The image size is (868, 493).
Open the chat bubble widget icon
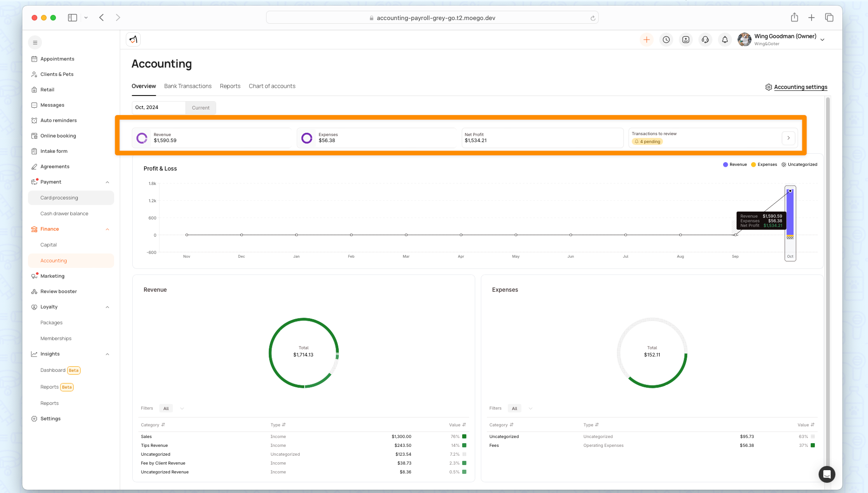[827, 474]
